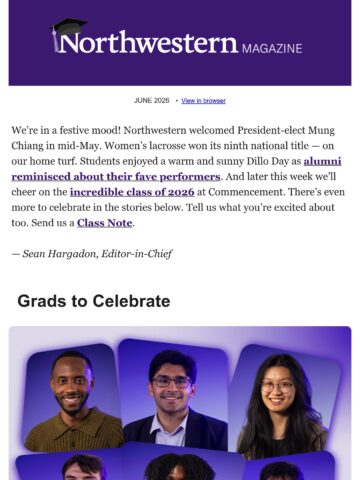Follow the incredible class of 2026 link
Viewport: 360px width, 480px height.
[132, 192]
